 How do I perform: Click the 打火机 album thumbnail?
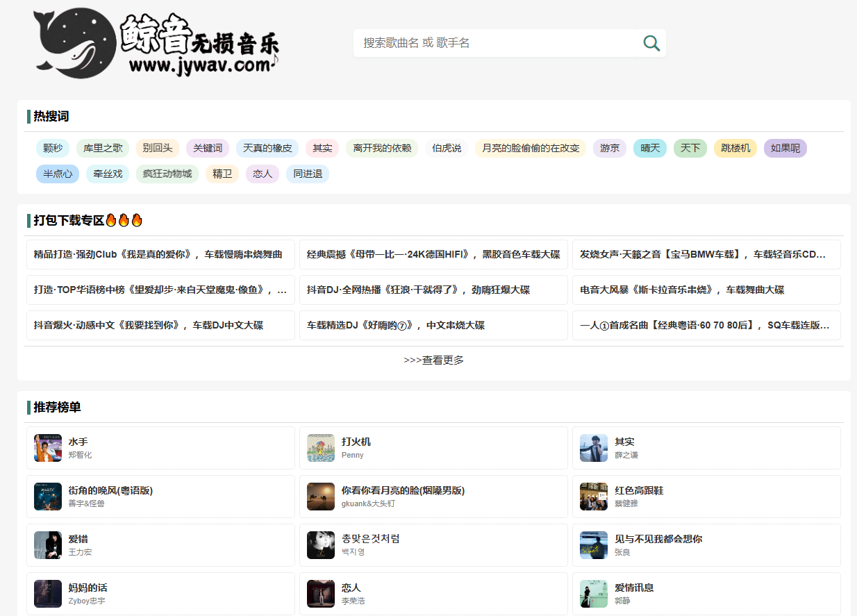pyautogui.click(x=320, y=448)
